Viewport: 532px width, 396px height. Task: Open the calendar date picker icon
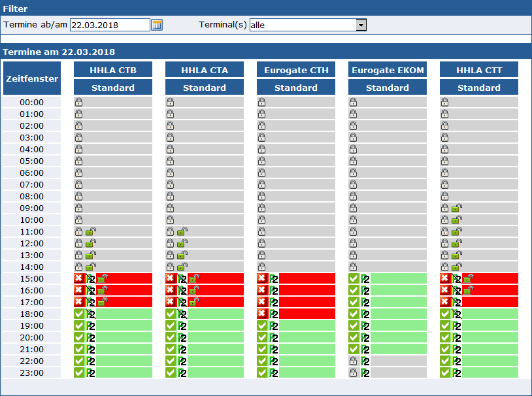coord(157,25)
